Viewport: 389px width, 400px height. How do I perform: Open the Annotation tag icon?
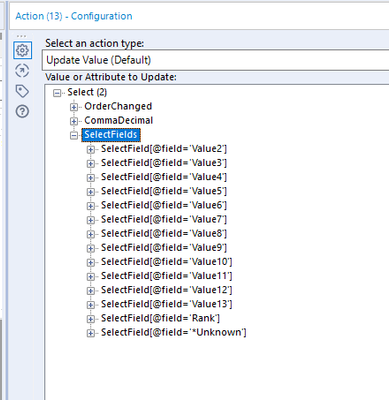coord(22,91)
